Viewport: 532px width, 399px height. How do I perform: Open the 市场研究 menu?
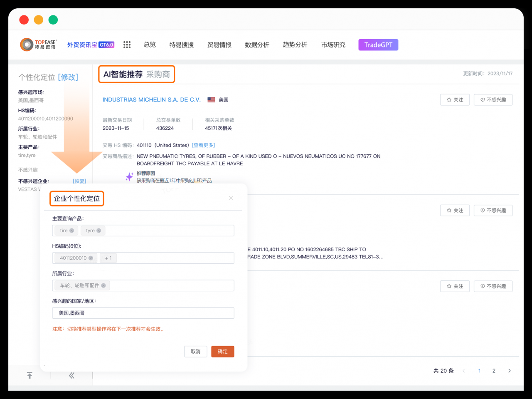tap(333, 45)
